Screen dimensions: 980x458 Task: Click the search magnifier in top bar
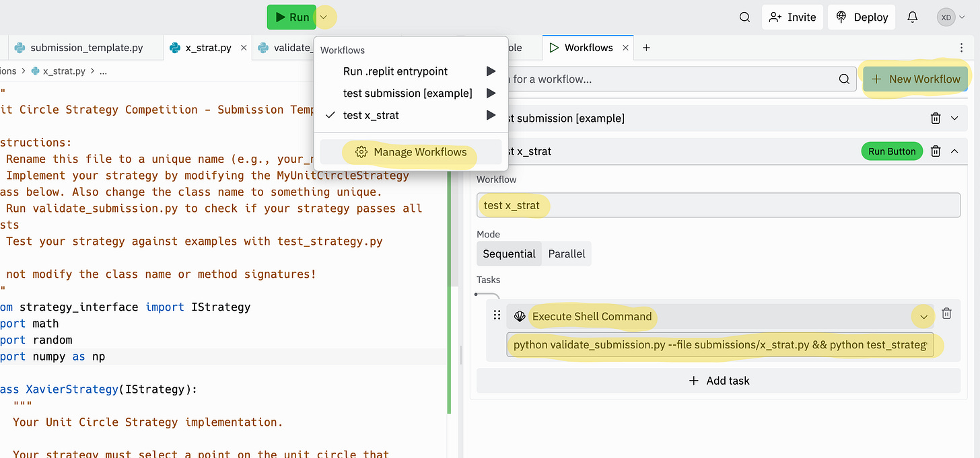point(744,17)
